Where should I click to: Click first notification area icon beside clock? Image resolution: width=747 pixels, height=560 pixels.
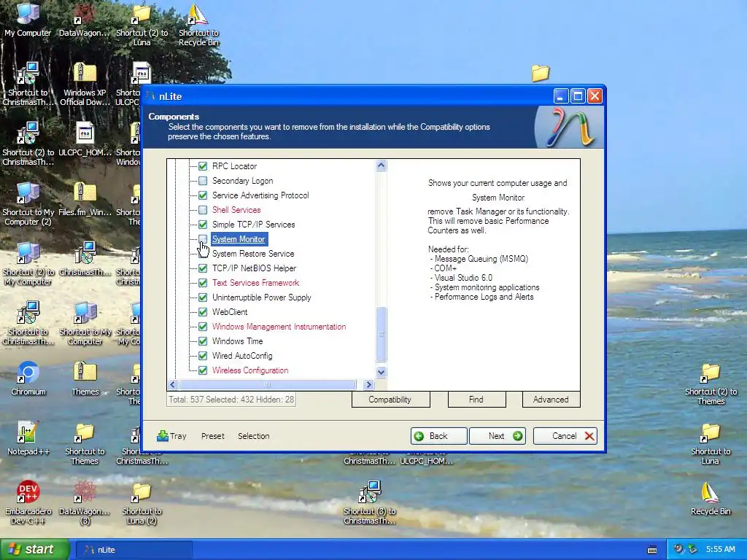click(x=678, y=549)
